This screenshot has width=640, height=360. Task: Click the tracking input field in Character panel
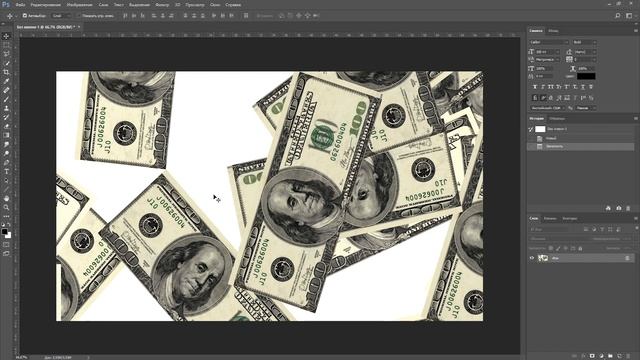584,60
